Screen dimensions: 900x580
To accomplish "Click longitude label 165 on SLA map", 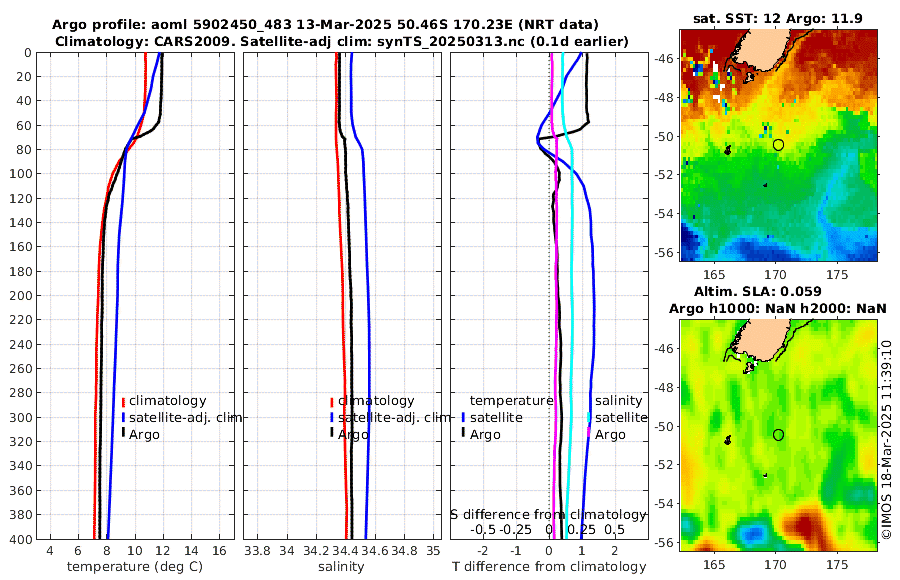I will tap(714, 564).
